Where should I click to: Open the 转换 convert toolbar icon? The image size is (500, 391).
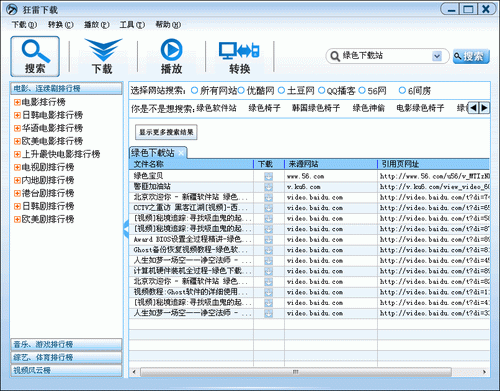[239, 56]
